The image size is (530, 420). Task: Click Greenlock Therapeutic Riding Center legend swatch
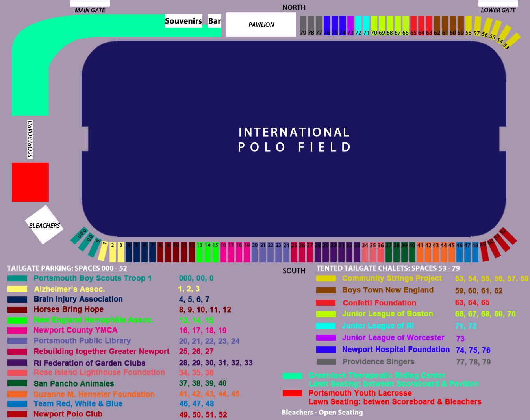(293, 376)
